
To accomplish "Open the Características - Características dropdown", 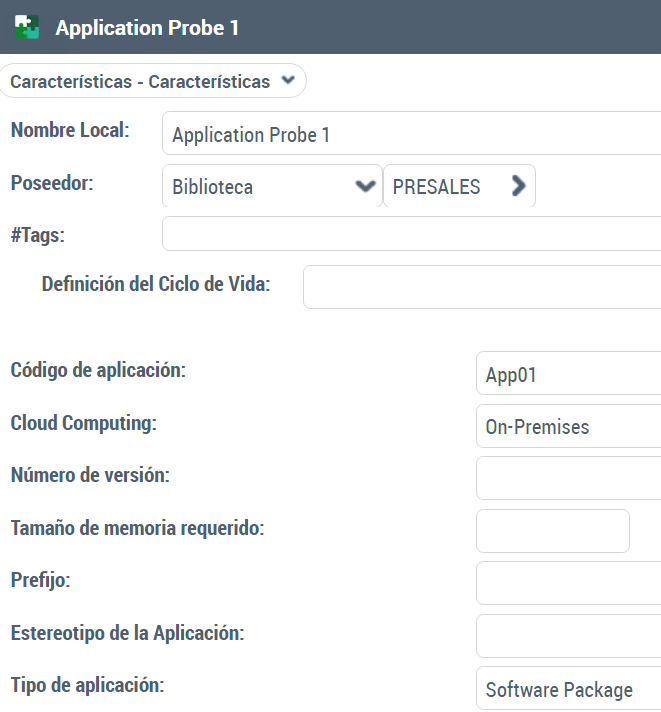I will [153, 81].
